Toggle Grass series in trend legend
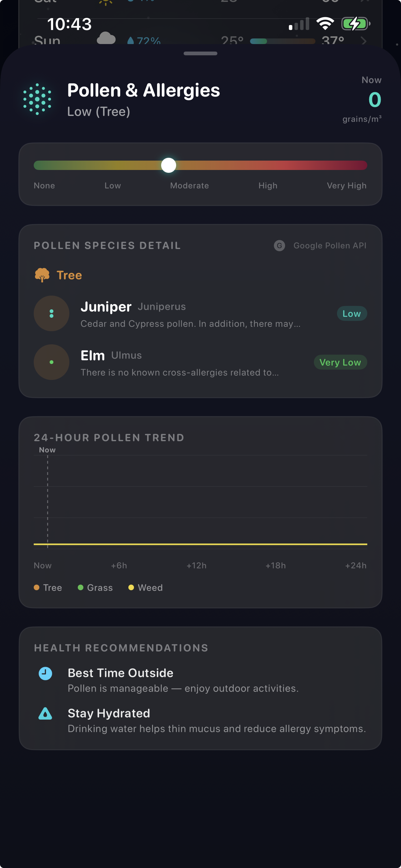This screenshot has width=401, height=868. click(95, 588)
